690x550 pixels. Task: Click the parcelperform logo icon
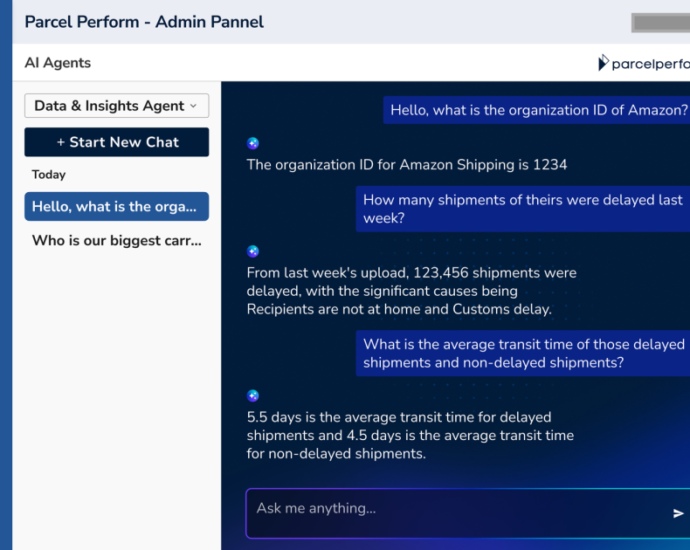coord(603,62)
